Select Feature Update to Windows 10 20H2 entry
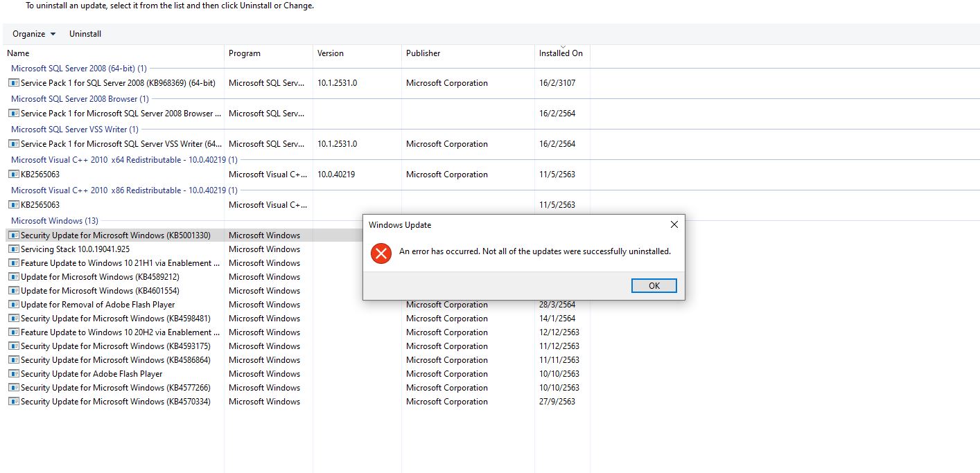Viewport: 980px width, 473px height. point(121,332)
